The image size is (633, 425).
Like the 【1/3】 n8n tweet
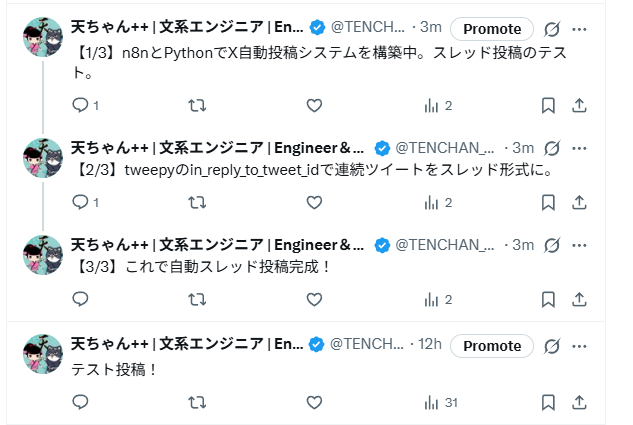[x=313, y=105]
